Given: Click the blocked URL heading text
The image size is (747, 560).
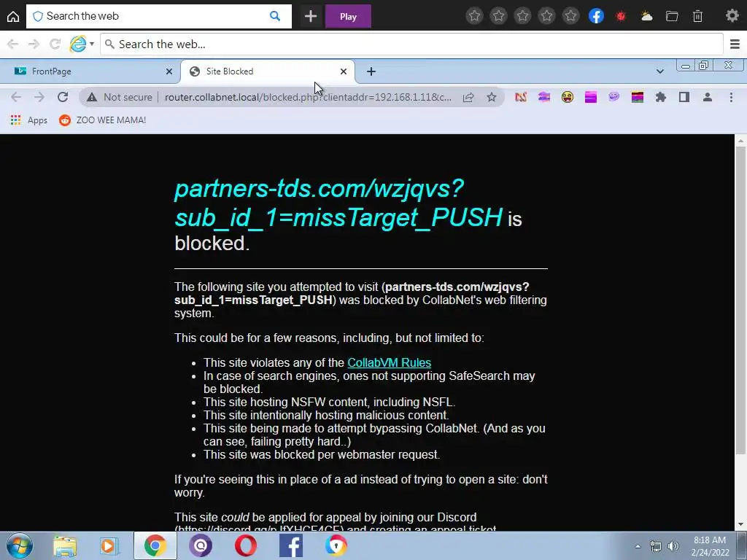Looking at the screenshot, I should point(338,203).
